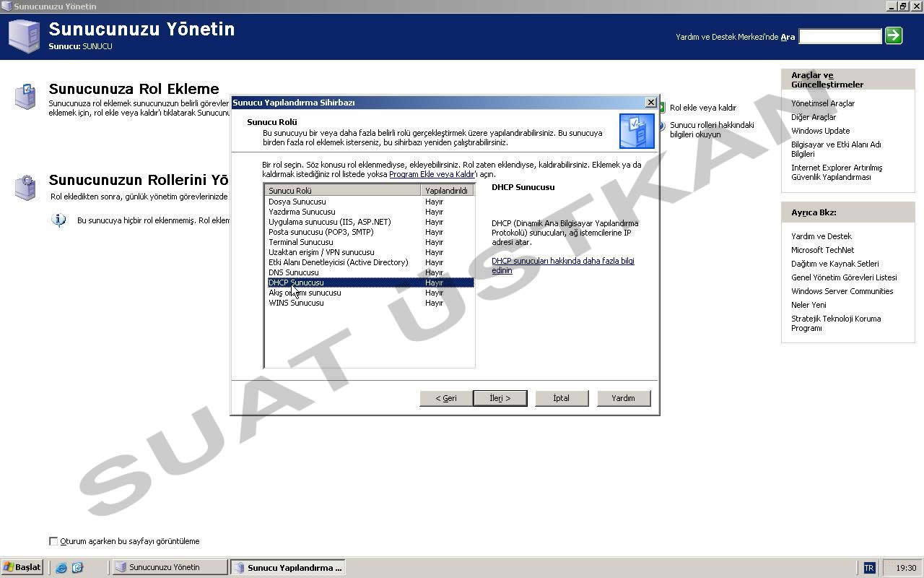Image resolution: width=924 pixels, height=578 pixels.
Task: Click the Başlat start button
Action: [22, 567]
